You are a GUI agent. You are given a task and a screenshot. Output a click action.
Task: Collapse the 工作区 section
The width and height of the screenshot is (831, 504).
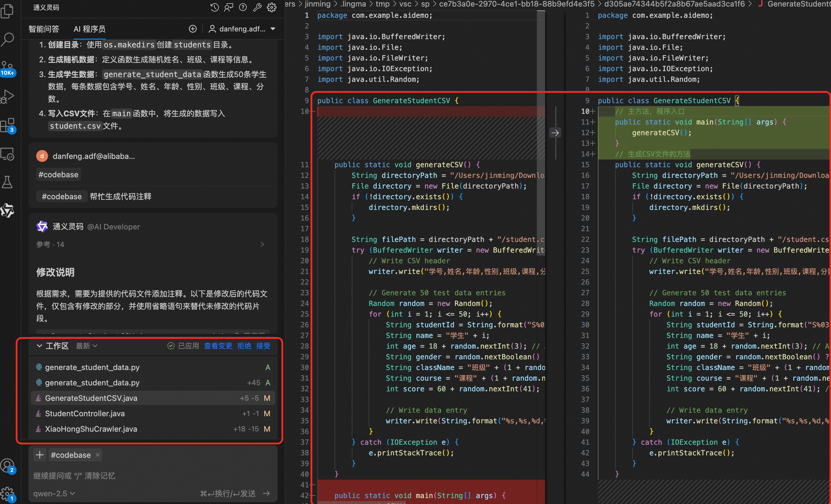click(39, 346)
